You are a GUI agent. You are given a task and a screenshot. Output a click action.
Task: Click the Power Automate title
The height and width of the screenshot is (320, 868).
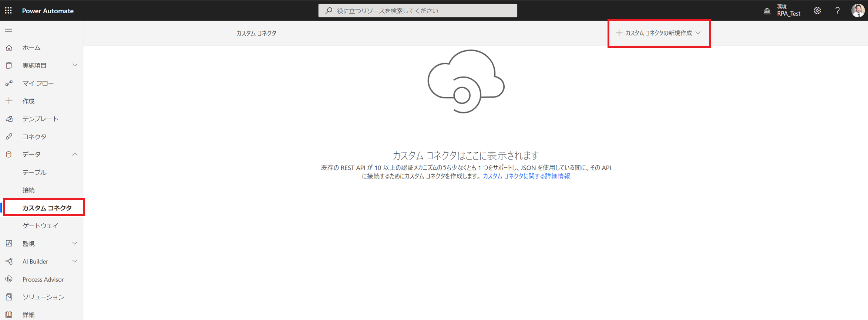tap(48, 11)
